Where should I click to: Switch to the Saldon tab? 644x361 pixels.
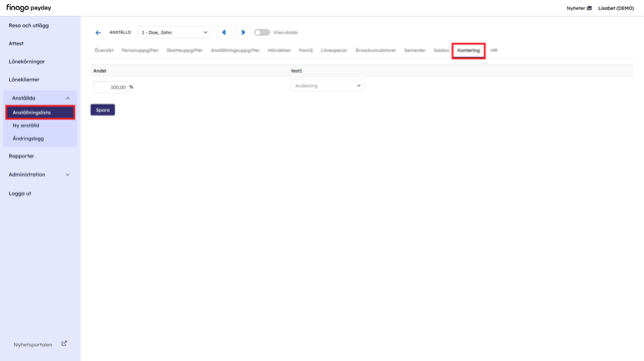coord(441,50)
